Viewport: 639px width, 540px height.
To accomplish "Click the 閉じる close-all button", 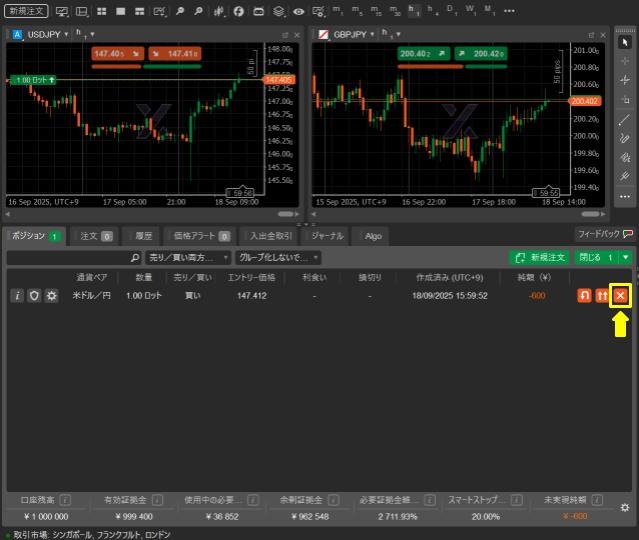I will coord(596,258).
